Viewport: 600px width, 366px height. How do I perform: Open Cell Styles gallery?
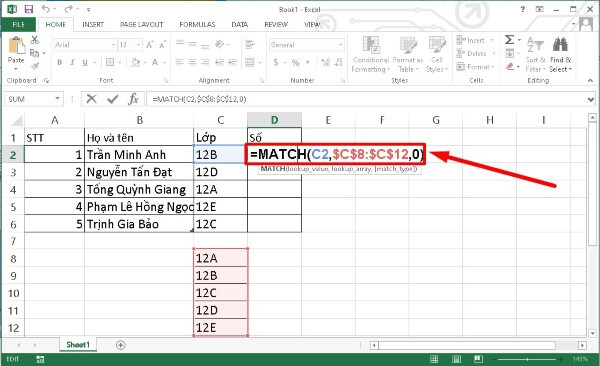tap(436, 54)
